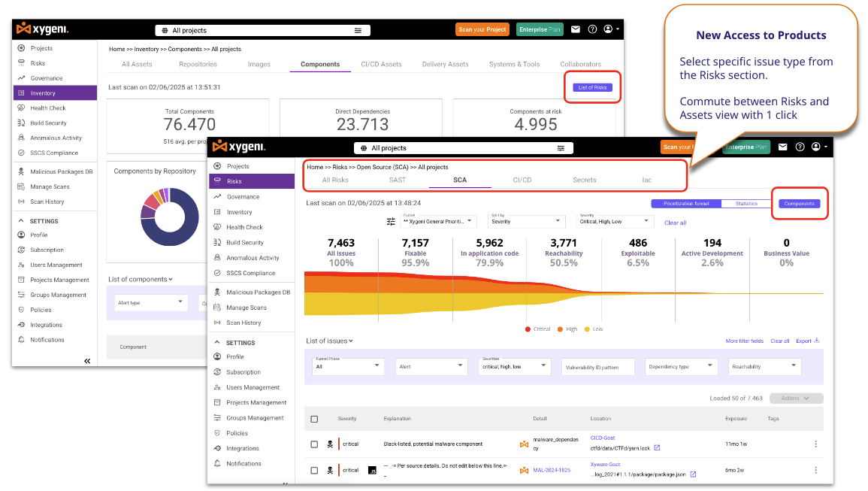Viewport: 868px width, 491px height.
Task: Click the red Critical legend dot under the funnel
Action: tap(528, 329)
